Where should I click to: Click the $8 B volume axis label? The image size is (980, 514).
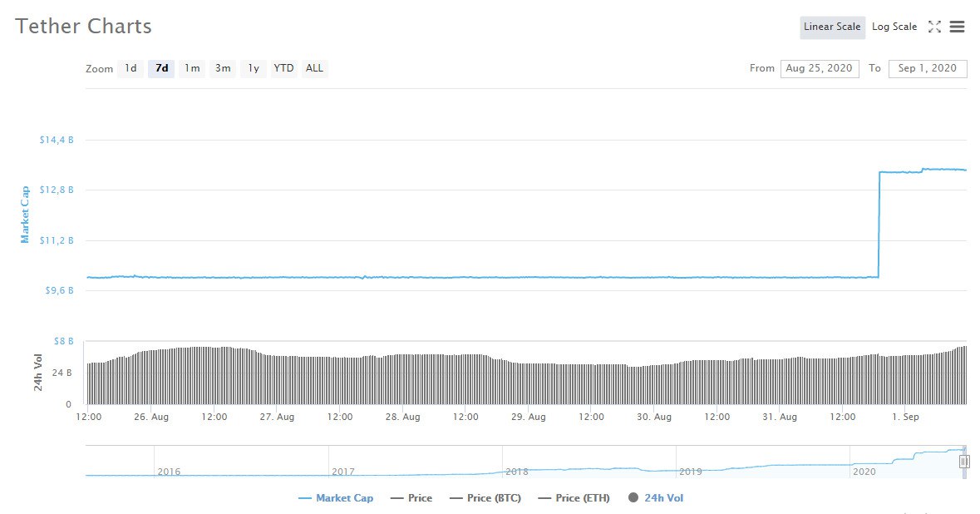point(63,341)
